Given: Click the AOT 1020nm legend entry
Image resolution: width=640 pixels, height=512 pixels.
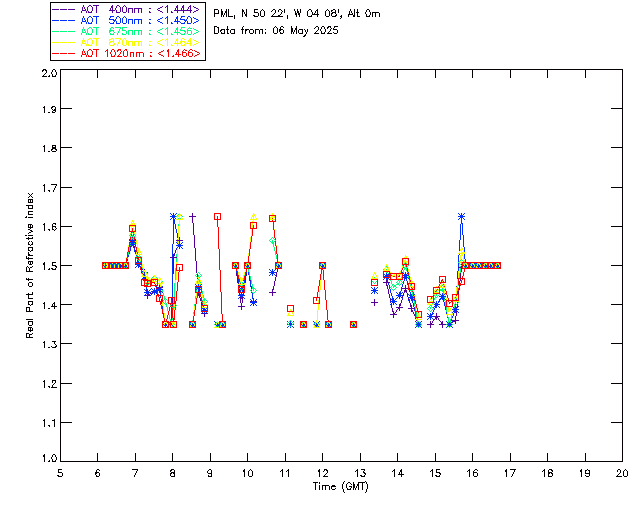Looking at the screenshot, I should pyautogui.click(x=126, y=53).
